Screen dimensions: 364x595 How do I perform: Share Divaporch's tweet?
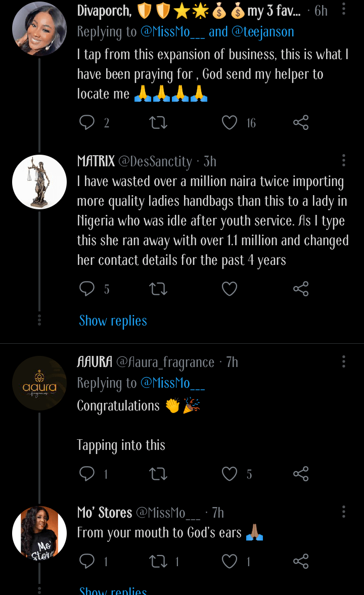pyautogui.click(x=301, y=122)
